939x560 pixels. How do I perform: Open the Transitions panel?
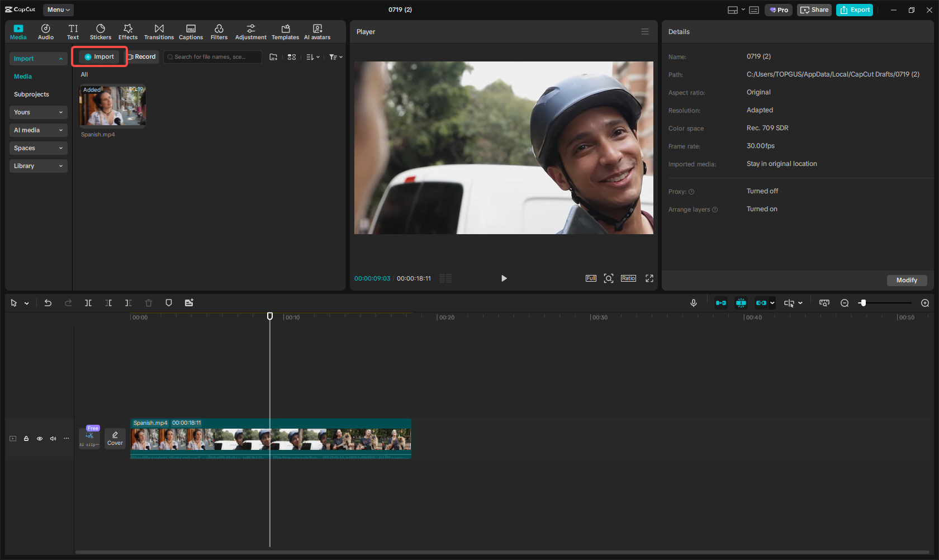159,31
